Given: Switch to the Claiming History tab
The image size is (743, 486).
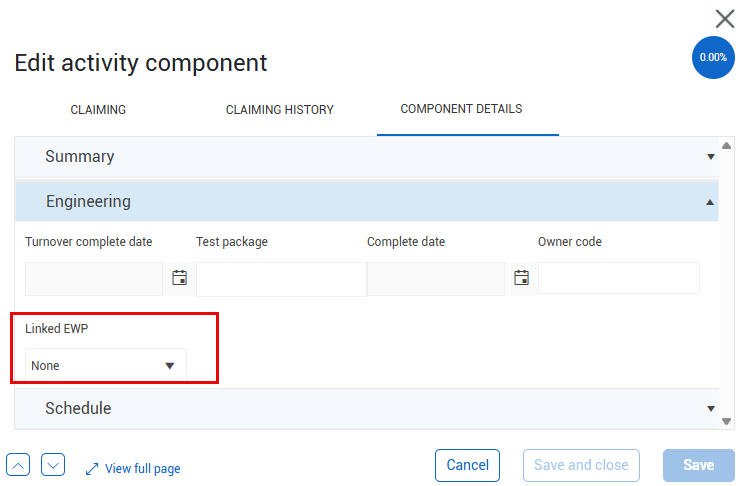Looking at the screenshot, I should point(280,110).
